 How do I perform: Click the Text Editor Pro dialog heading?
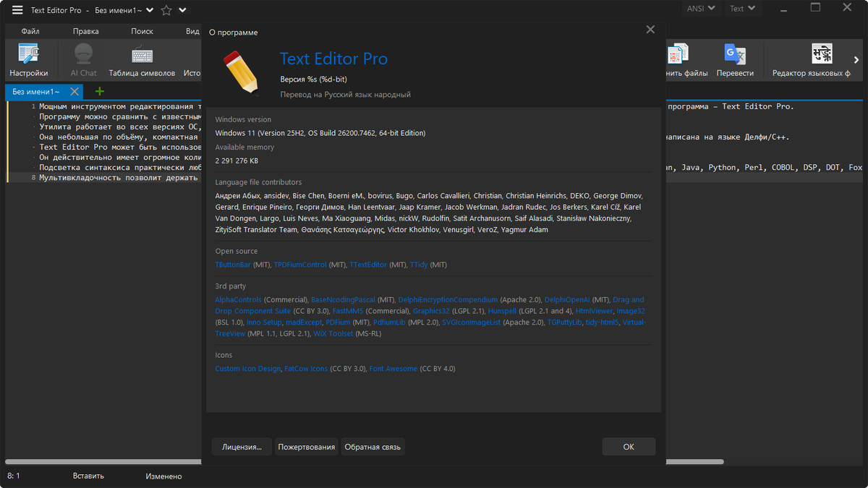333,59
